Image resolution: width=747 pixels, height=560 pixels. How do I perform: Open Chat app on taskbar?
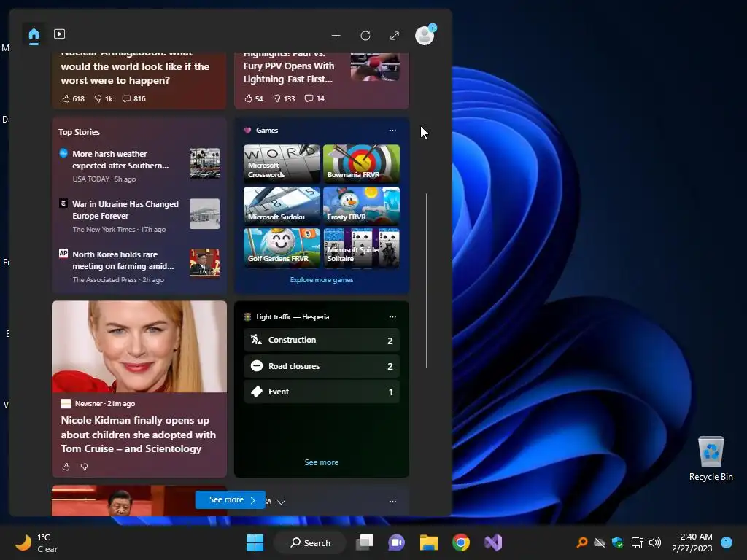[x=396, y=542]
